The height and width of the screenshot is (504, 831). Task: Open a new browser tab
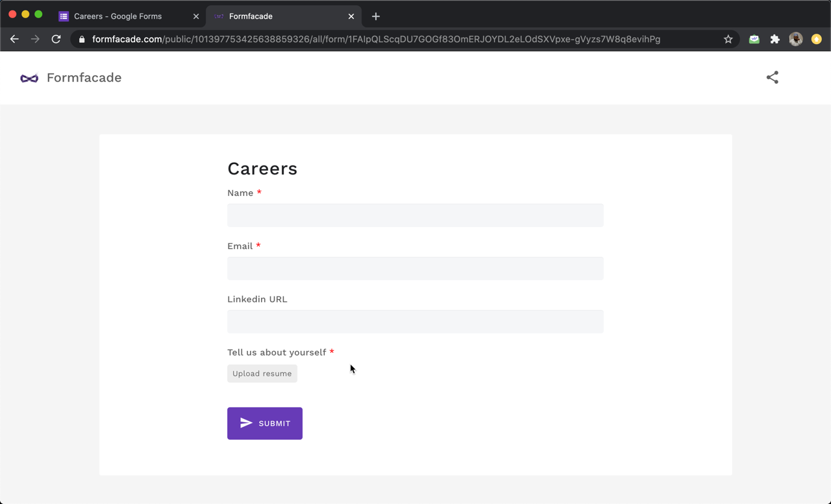pos(376,16)
